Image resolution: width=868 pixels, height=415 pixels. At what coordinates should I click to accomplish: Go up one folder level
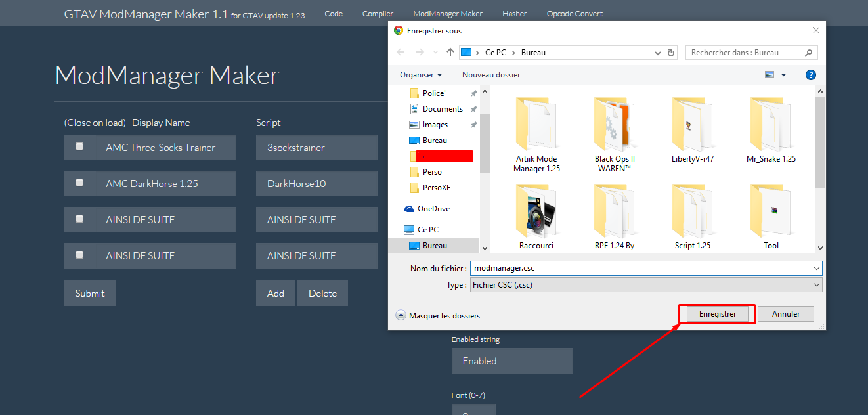point(450,53)
